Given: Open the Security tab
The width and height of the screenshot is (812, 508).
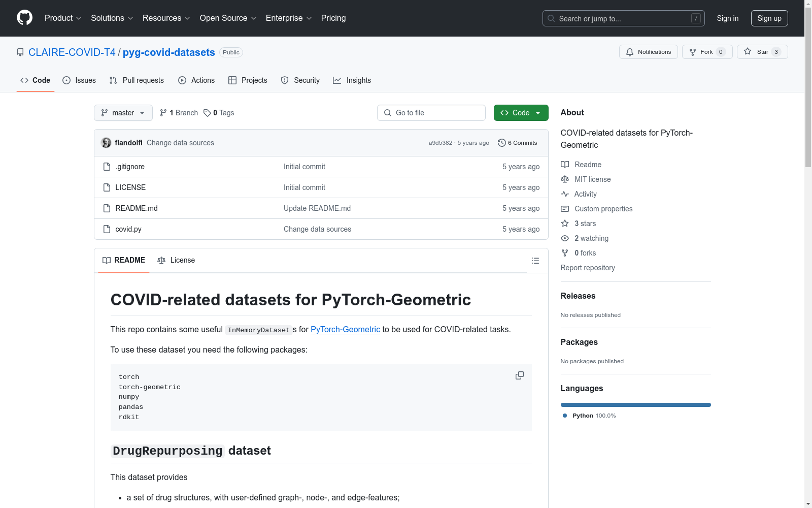Looking at the screenshot, I should click(x=300, y=80).
